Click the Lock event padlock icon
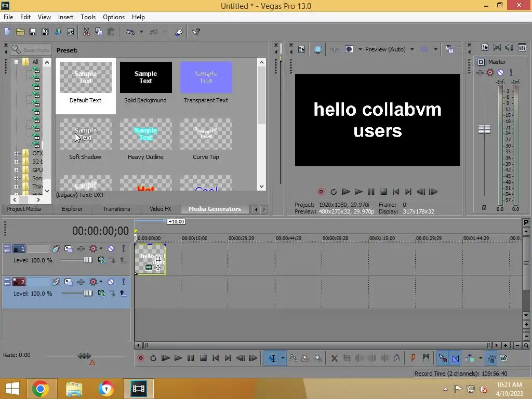 tap(396, 358)
